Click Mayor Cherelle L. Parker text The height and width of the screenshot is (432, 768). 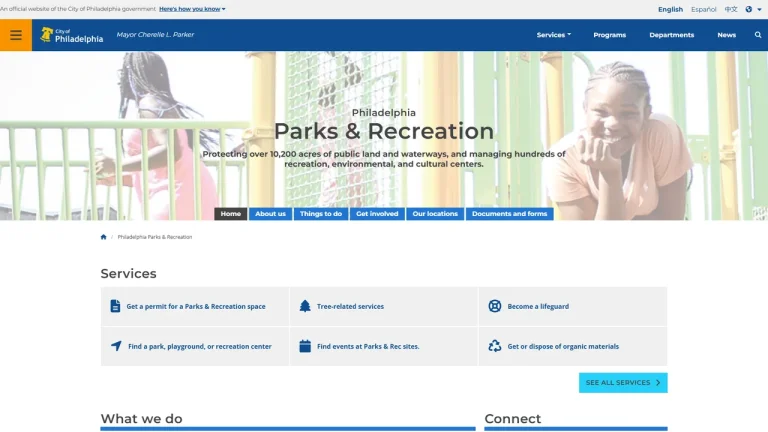(155, 34)
